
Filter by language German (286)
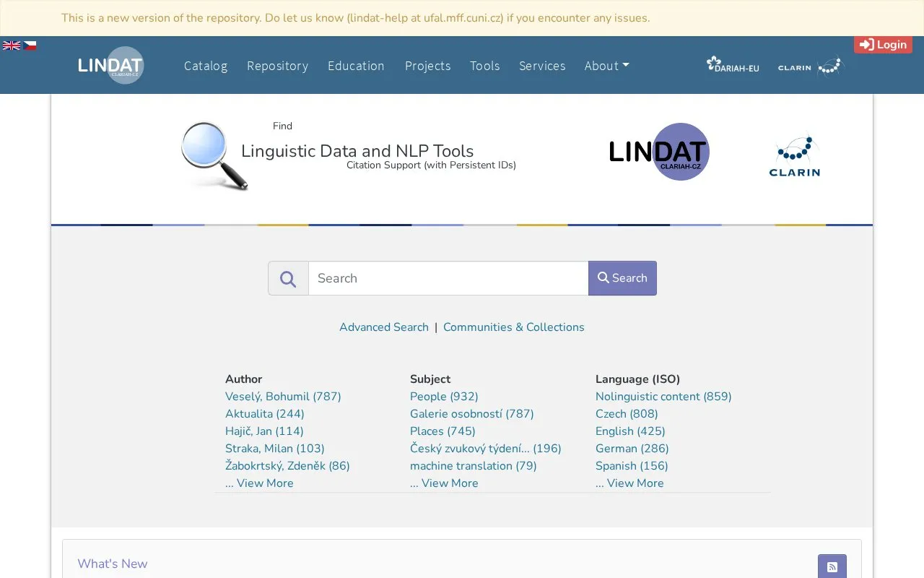click(632, 449)
